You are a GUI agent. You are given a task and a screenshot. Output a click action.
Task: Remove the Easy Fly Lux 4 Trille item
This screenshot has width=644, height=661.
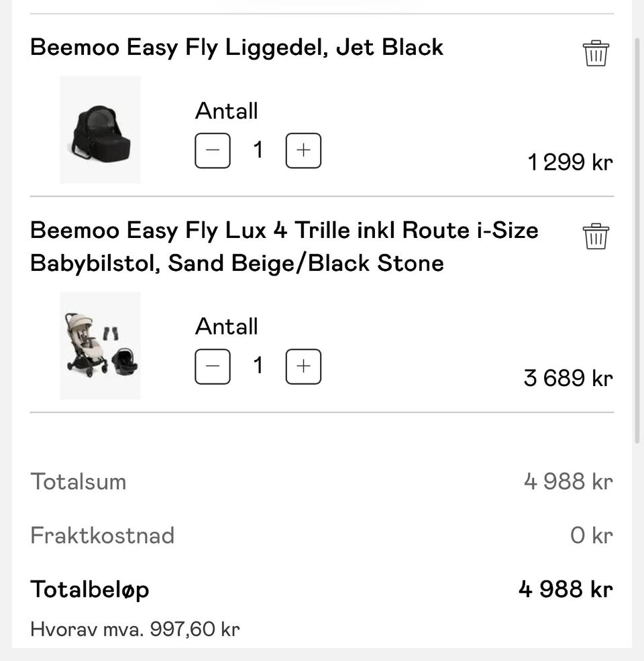point(596,237)
